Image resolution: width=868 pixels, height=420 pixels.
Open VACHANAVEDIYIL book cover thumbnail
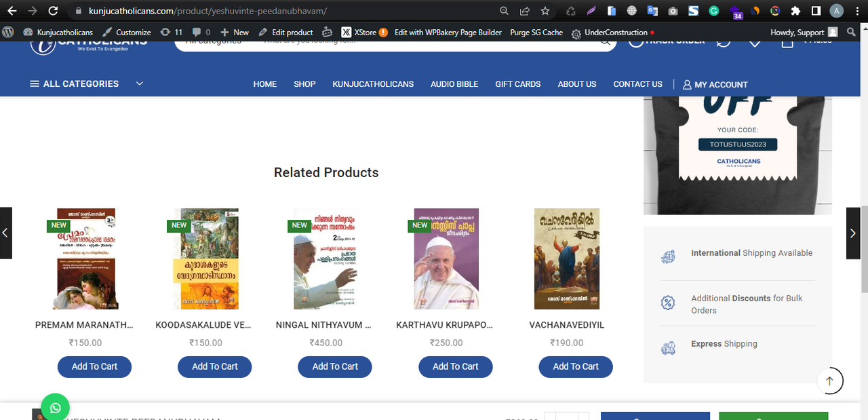point(567,259)
